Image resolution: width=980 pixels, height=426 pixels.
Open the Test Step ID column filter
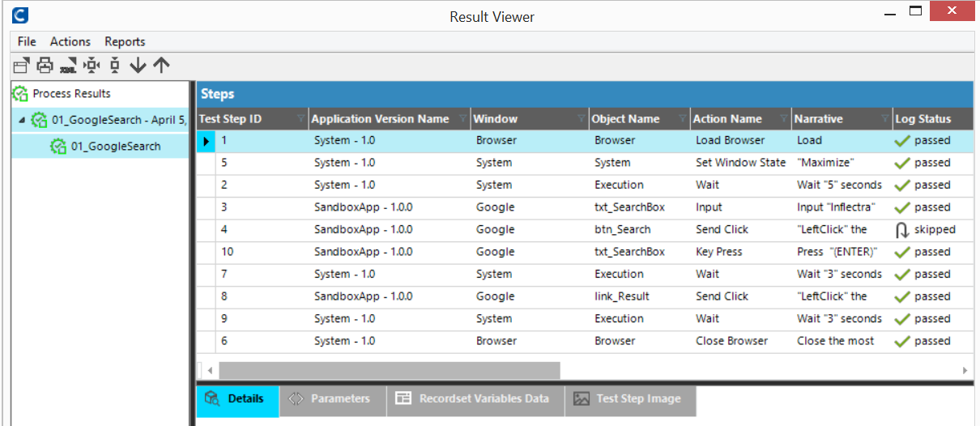[301, 119]
